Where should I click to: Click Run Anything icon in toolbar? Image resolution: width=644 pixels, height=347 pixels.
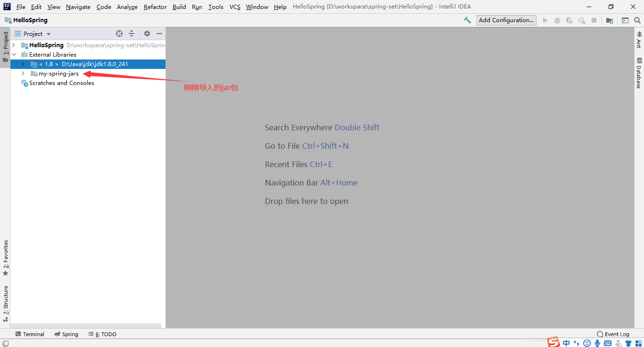click(625, 20)
